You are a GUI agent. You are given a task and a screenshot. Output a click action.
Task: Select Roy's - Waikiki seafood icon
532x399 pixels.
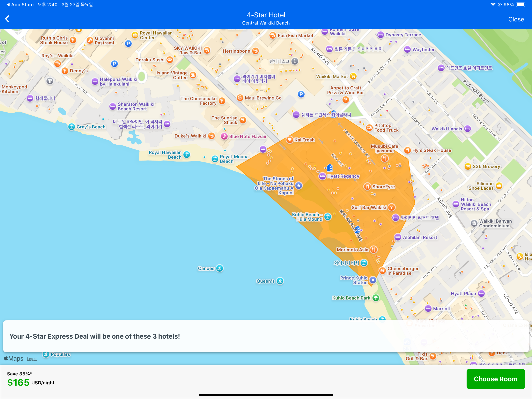click(x=57, y=64)
